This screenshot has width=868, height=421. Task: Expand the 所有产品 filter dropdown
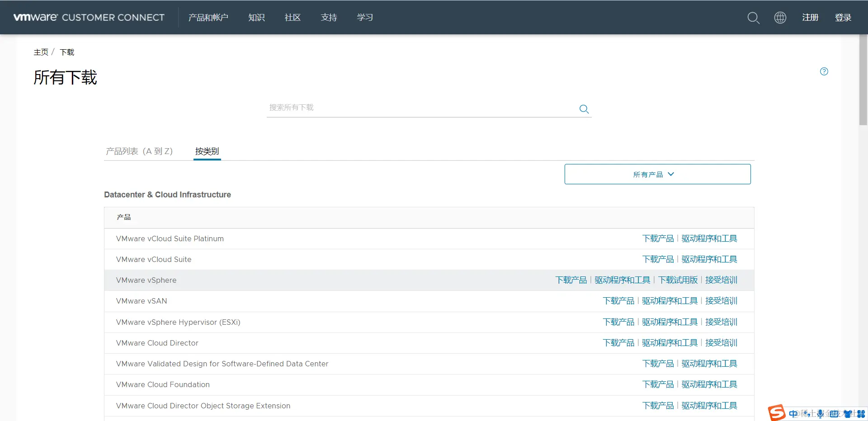point(657,174)
